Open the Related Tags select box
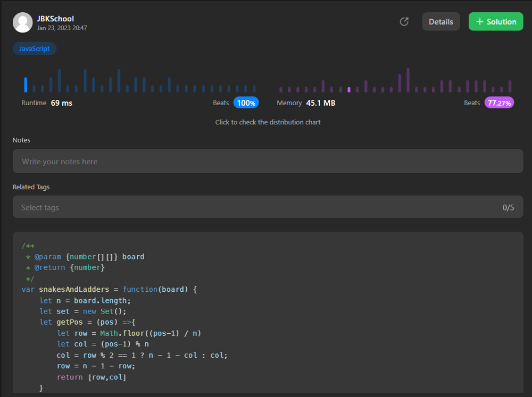Image resolution: width=532 pixels, height=397 pixels. coord(255,207)
